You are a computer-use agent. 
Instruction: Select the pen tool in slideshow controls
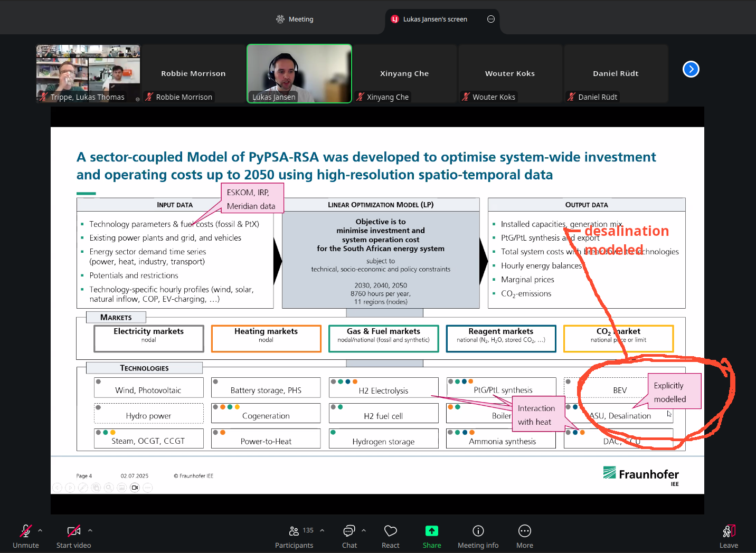click(x=83, y=488)
